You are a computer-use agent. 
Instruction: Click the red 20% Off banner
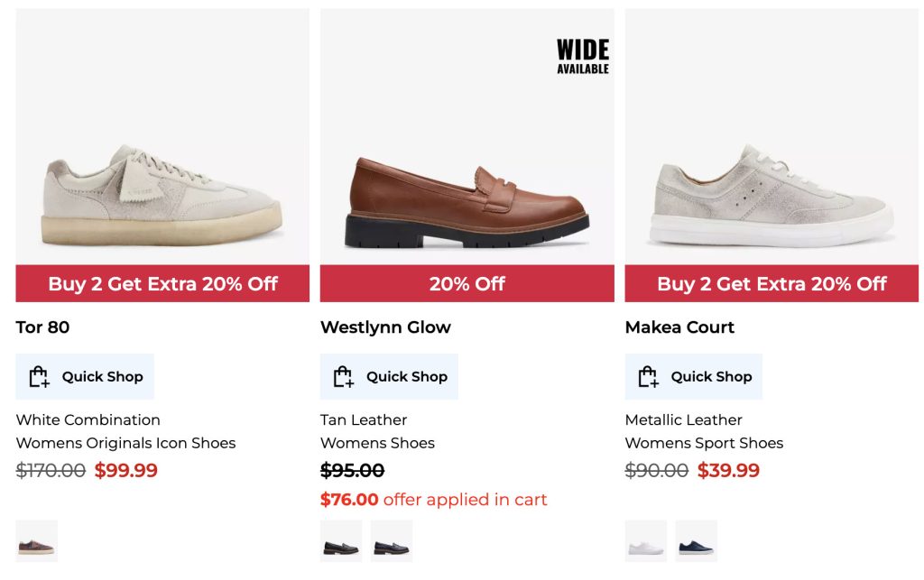tap(467, 284)
